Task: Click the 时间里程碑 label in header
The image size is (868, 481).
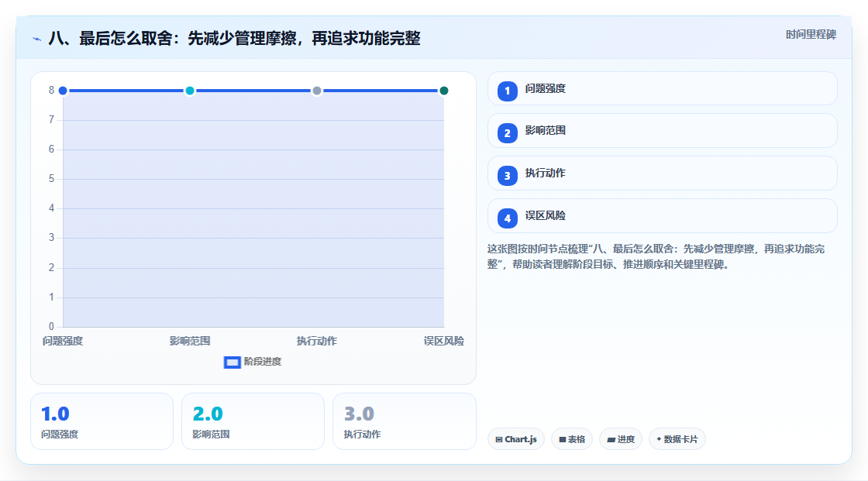Action: 811,35
